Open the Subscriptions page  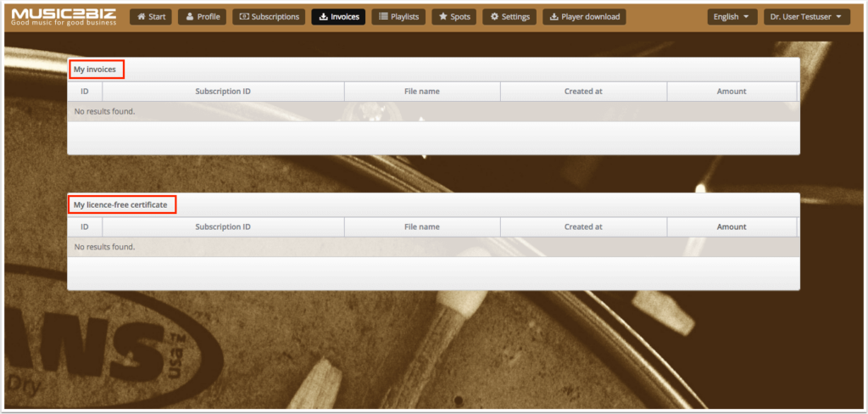[269, 17]
